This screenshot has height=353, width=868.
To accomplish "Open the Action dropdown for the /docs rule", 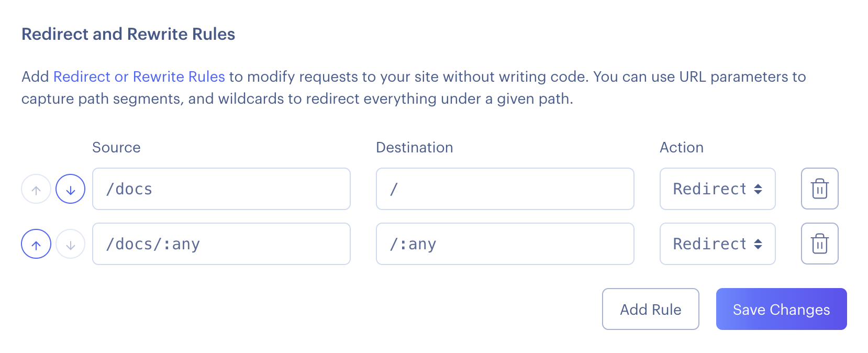I will [x=717, y=189].
